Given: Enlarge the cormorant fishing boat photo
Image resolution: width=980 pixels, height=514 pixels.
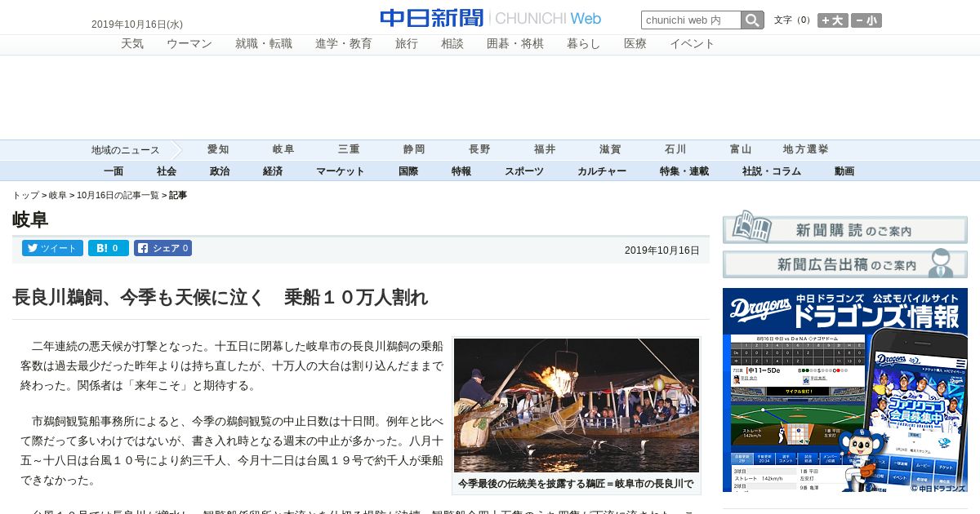Looking at the screenshot, I should [577, 405].
